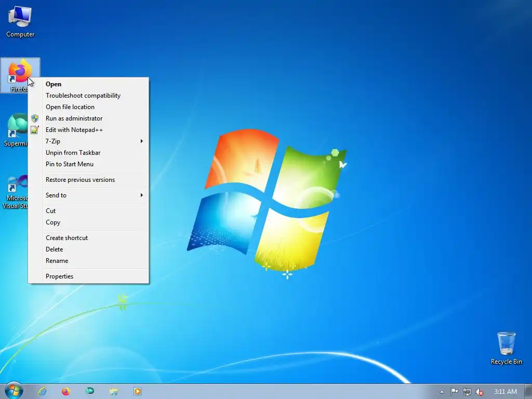Screen dimensions: 532x399
Task: Select Pin to Start Menu
Action: pos(88,164)
